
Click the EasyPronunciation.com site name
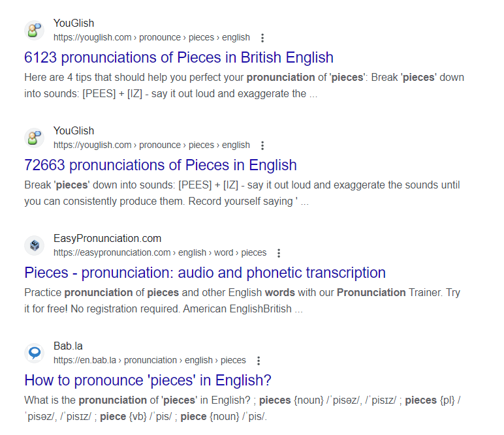tap(107, 239)
